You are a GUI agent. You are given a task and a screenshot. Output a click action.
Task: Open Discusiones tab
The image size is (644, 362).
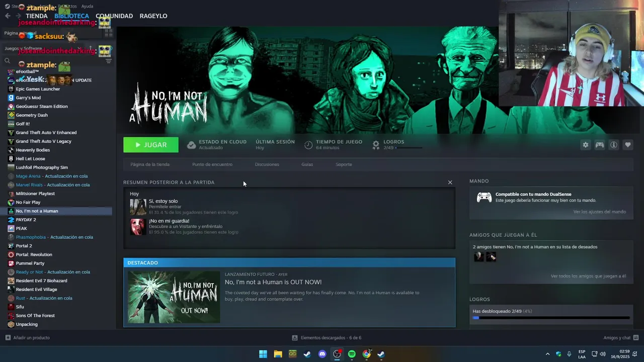(267, 164)
